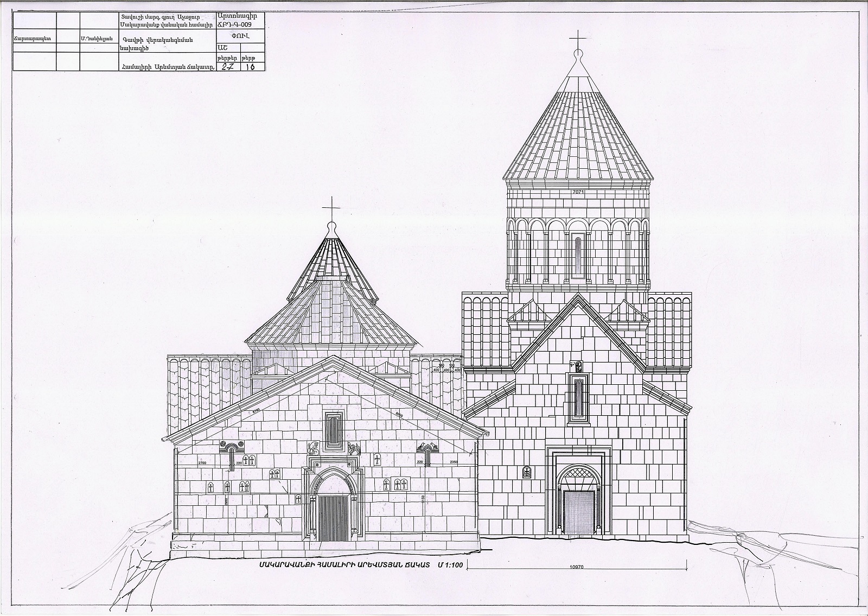Click the conical roof of the tall dome

[577, 136]
